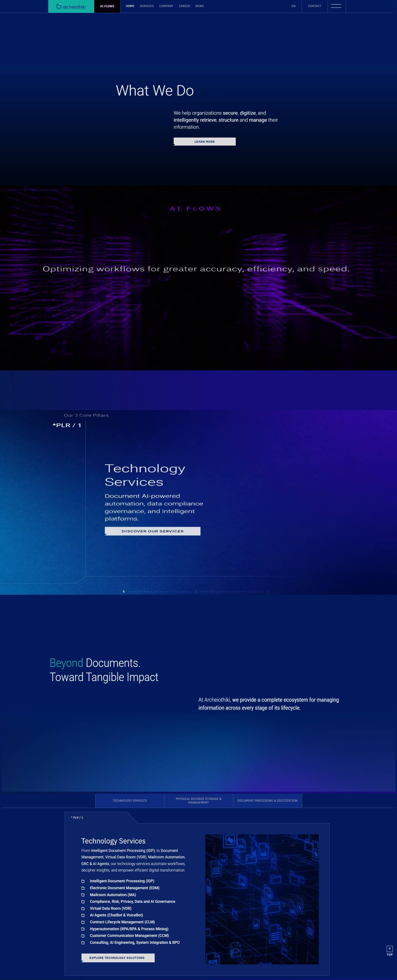Open the COMPANY nav menu
Image resolution: width=397 pixels, height=980 pixels.
coord(166,6)
